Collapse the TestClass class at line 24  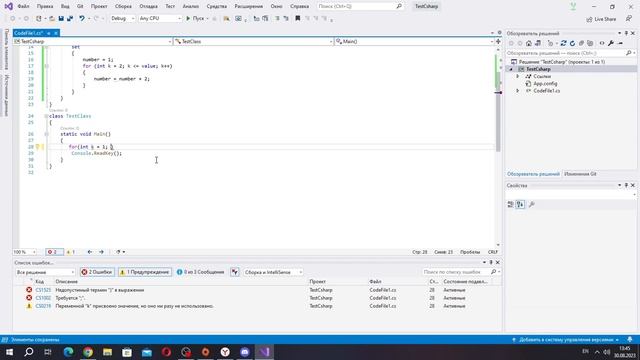point(47,116)
